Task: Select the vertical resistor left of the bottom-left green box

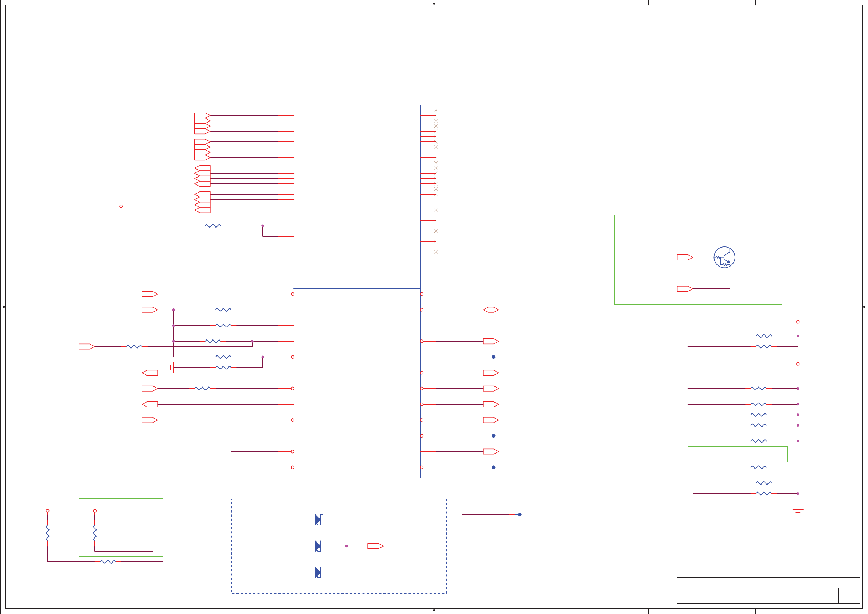Action: 48,533
